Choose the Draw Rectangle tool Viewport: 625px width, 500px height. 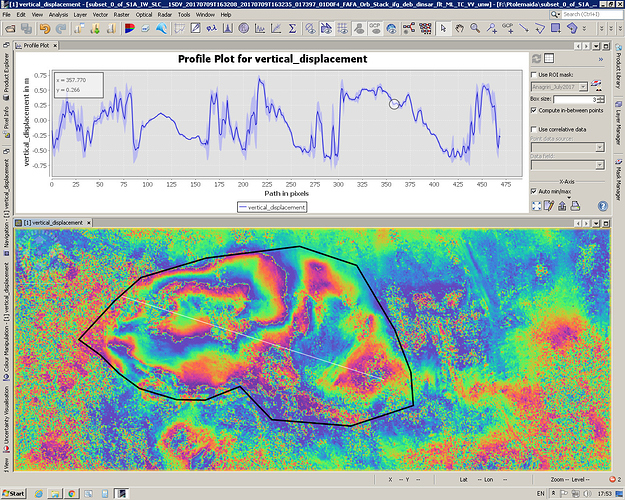click(x=556, y=29)
